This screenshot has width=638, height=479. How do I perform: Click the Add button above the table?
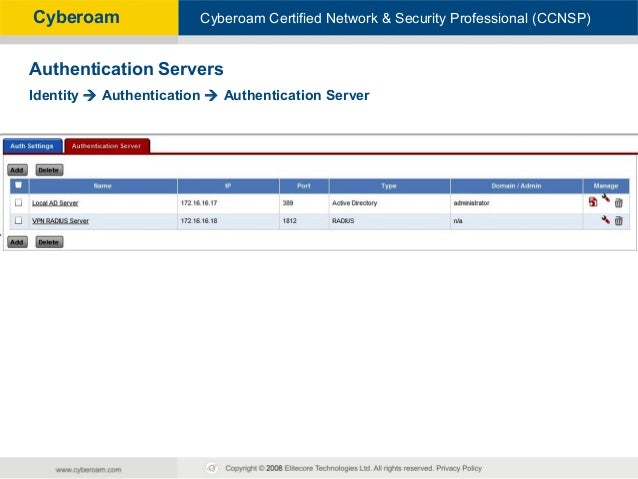pos(17,170)
